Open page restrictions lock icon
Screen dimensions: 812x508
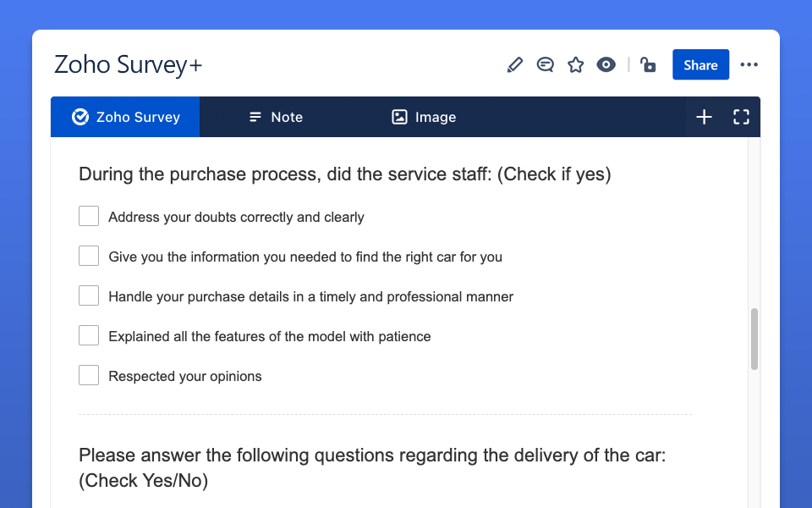pyautogui.click(x=648, y=65)
